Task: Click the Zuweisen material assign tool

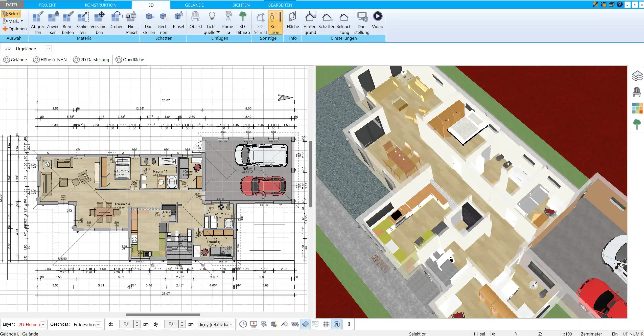Action: (53, 23)
